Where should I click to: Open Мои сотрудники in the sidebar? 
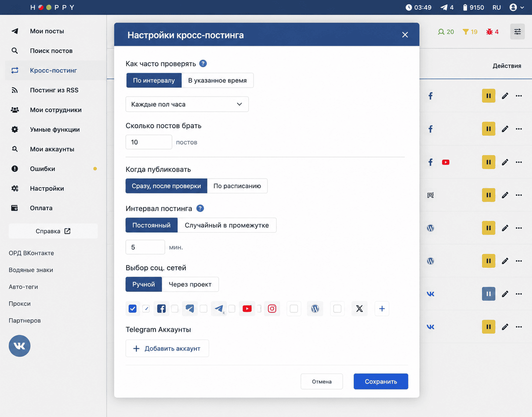click(x=56, y=110)
